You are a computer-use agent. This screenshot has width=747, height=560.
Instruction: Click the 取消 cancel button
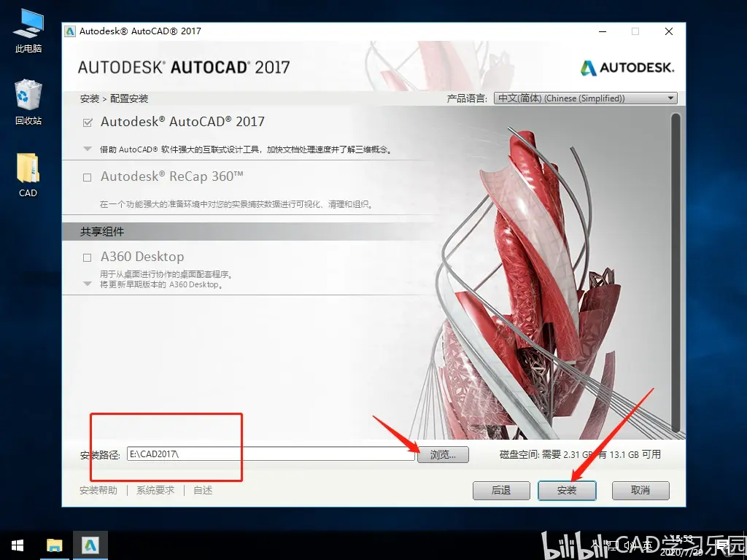(x=640, y=491)
